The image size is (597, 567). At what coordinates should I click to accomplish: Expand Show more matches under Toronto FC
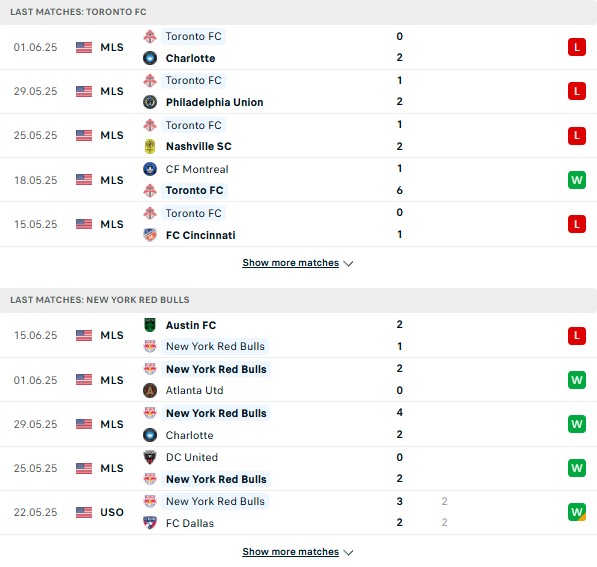[291, 263]
